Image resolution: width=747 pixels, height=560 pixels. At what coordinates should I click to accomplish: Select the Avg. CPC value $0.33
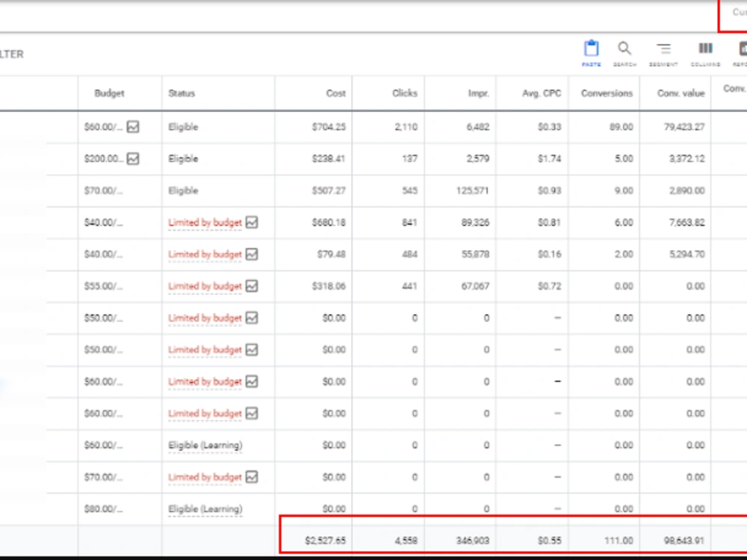coord(549,127)
